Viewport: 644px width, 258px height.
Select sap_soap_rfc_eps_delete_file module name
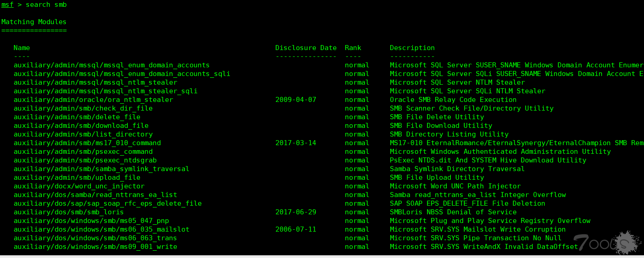[108, 203]
